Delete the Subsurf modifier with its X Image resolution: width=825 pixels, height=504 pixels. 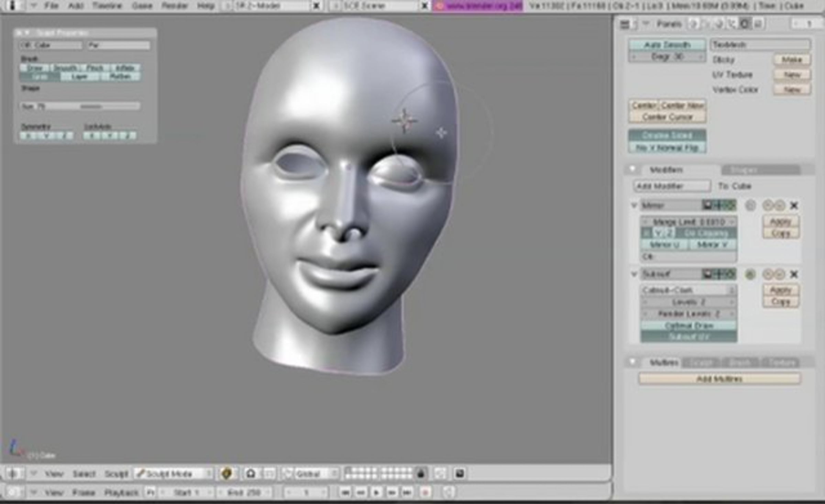click(x=794, y=274)
